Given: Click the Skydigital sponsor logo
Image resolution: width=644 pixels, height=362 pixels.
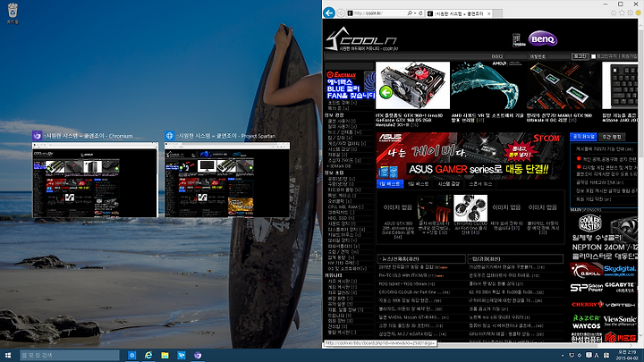Looking at the screenshot, I should point(620,271).
